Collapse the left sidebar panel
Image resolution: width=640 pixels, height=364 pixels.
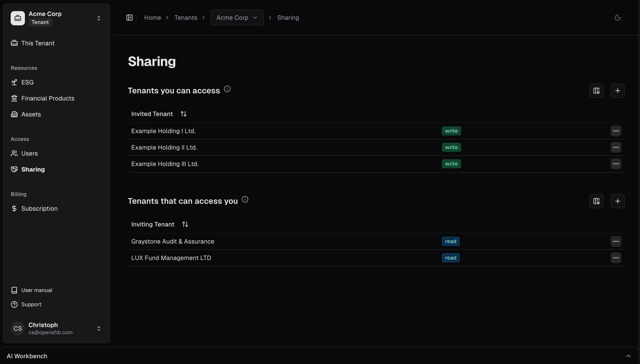[129, 18]
